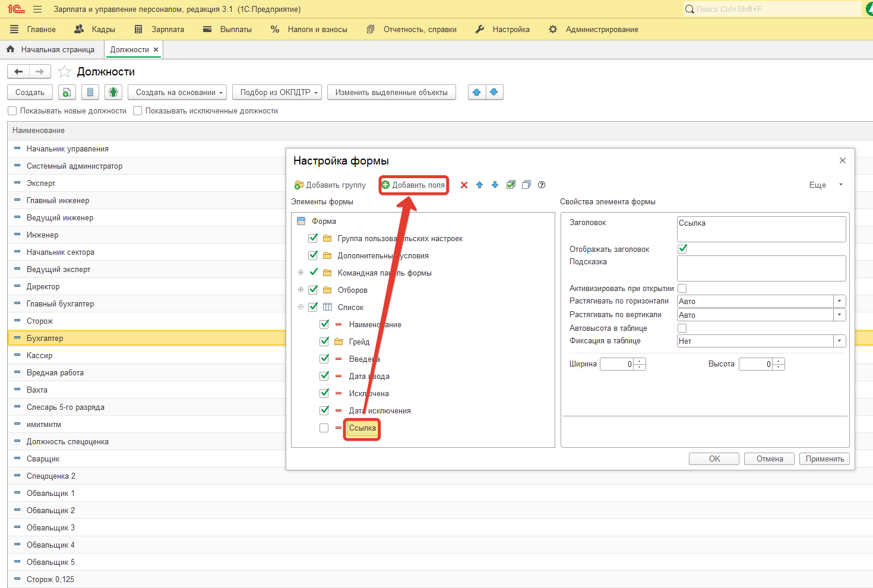873x588 pixels.
Task: Click the Применить button
Action: point(824,459)
